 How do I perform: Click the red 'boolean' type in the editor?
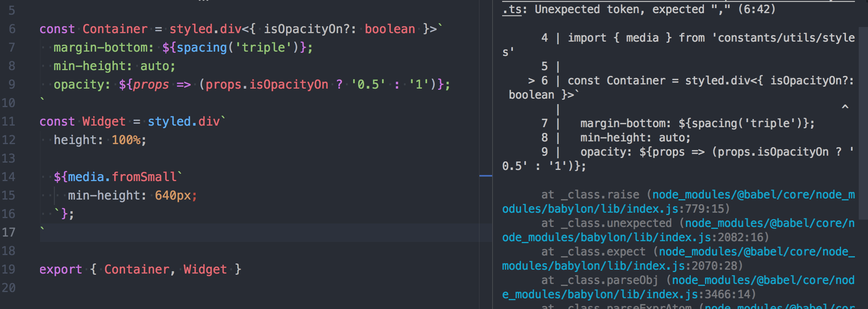[390, 29]
